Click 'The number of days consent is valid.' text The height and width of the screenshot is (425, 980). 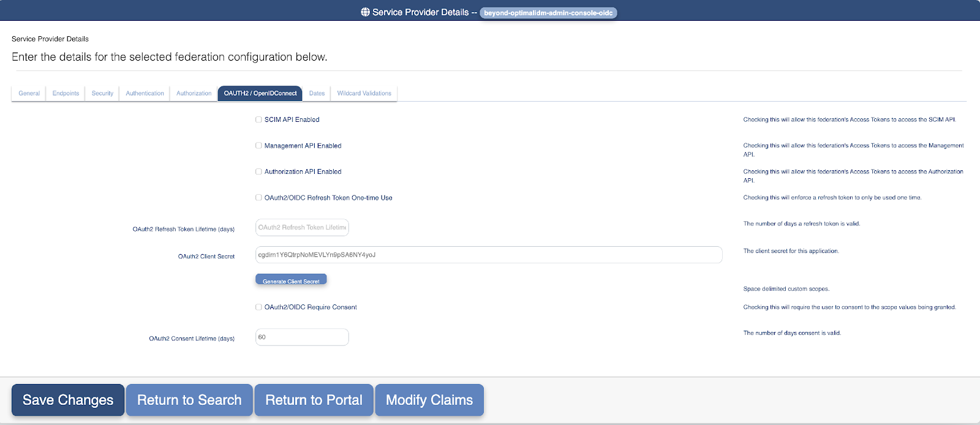click(792, 333)
